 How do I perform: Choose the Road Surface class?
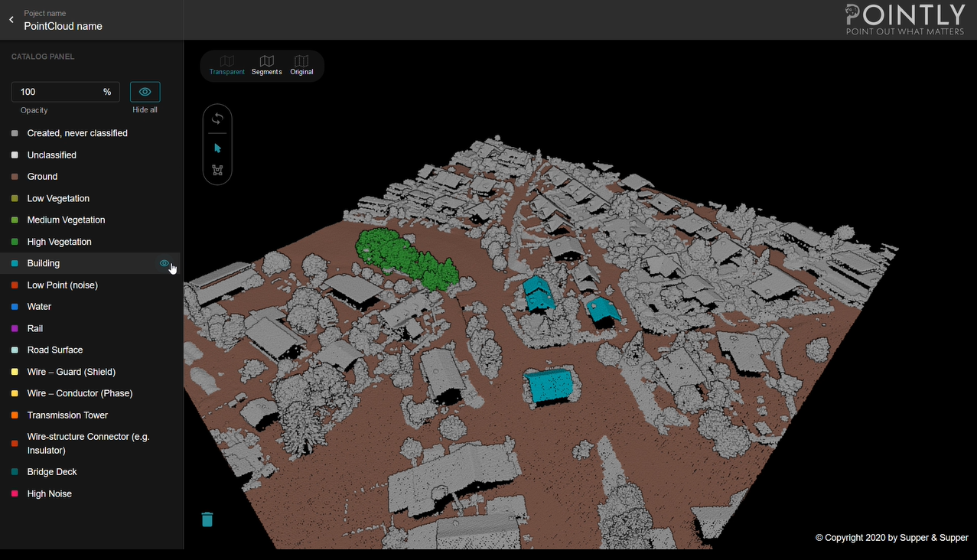point(55,350)
